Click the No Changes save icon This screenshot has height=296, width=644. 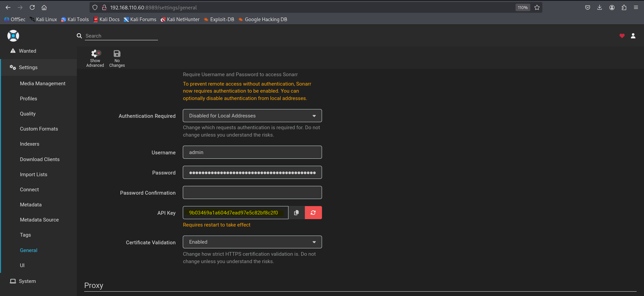coord(117,58)
